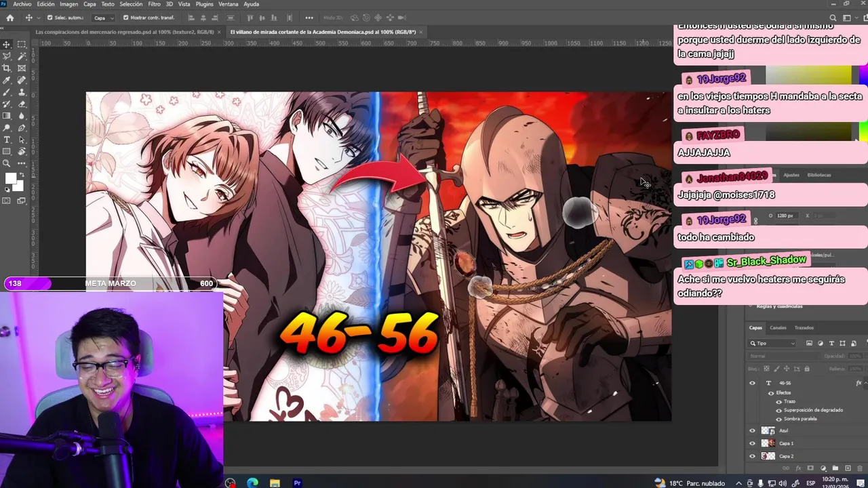Image resolution: width=868 pixels, height=488 pixels.
Task: Open the Normal blend mode dropdown
Action: pos(785,357)
